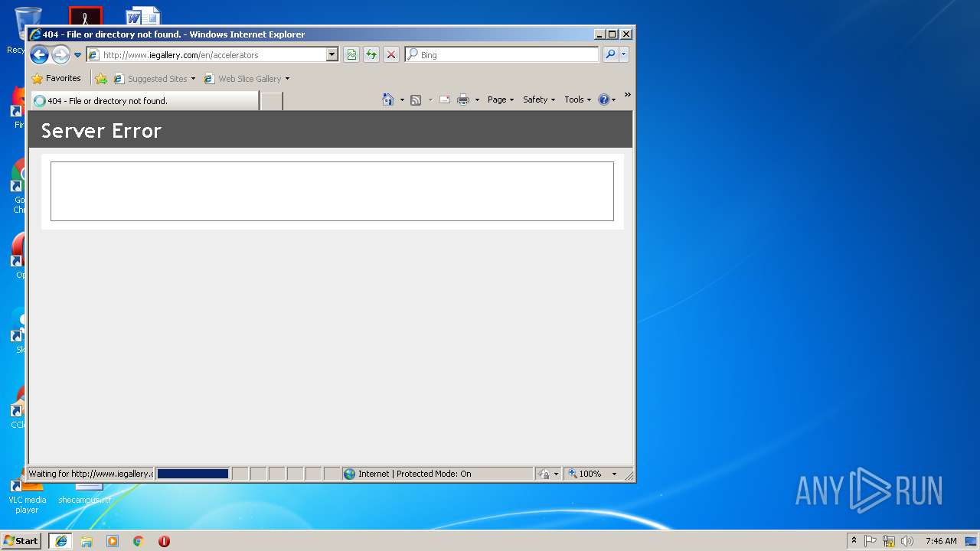
Task: Expand the address bar autocomplete dropdown
Action: tap(332, 54)
